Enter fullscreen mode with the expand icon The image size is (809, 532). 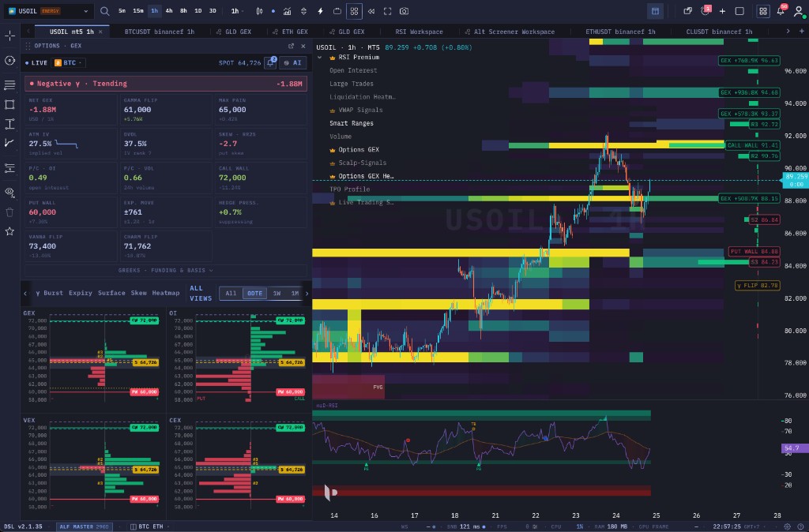click(x=387, y=11)
